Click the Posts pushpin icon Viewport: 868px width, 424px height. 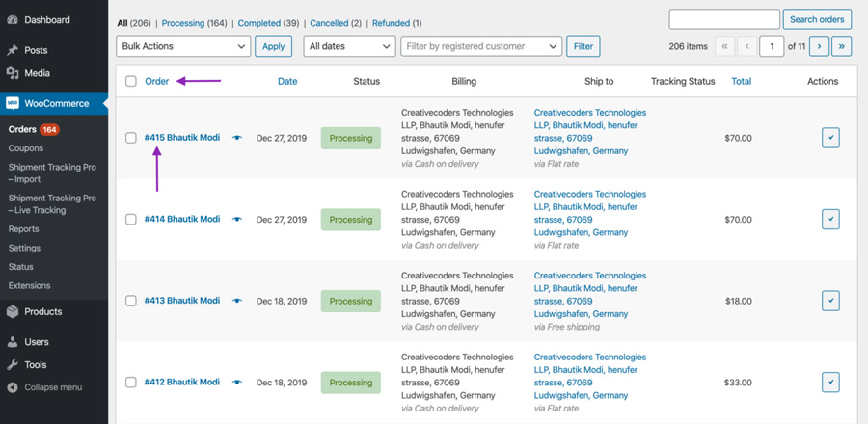pyautogui.click(x=13, y=50)
